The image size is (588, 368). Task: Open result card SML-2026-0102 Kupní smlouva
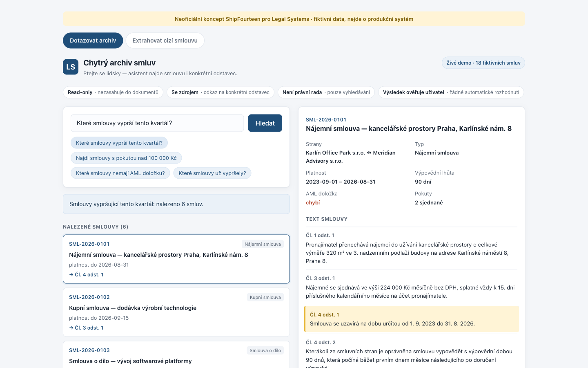tap(176, 312)
